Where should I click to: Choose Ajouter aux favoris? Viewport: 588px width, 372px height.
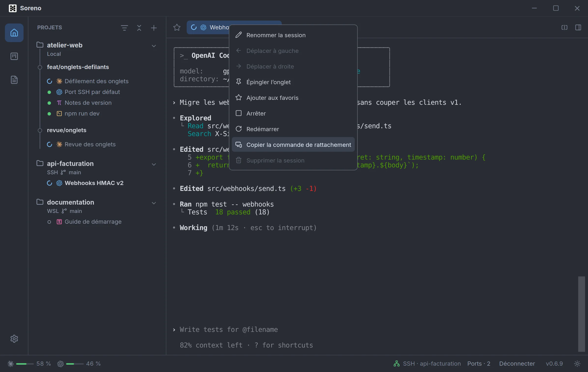[x=293, y=98]
